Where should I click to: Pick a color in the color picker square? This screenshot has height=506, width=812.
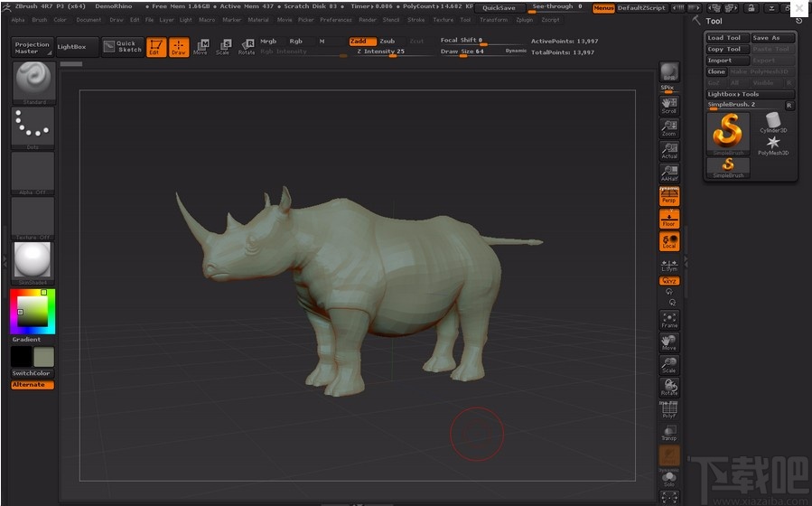pos(33,311)
